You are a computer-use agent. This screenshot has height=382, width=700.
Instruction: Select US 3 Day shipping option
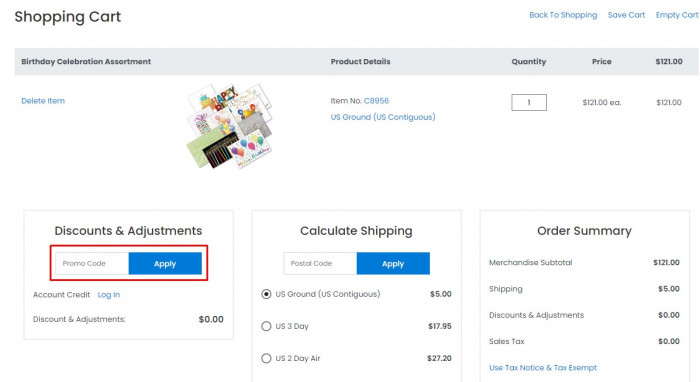pyautogui.click(x=266, y=326)
